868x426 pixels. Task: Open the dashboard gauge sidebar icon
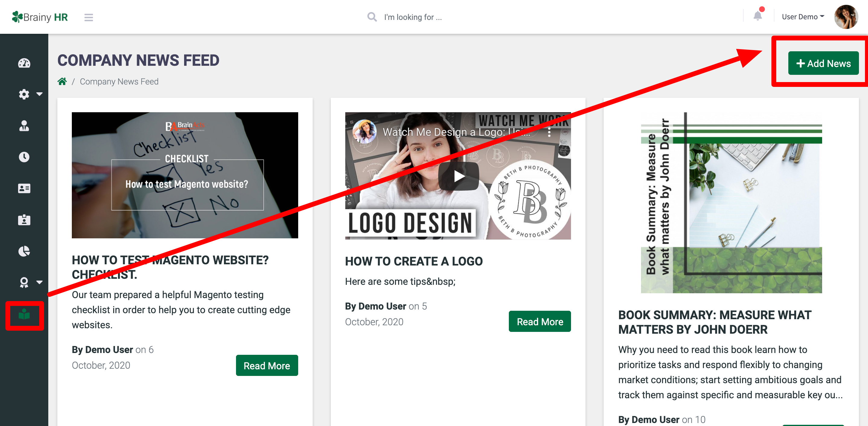click(x=24, y=63)
